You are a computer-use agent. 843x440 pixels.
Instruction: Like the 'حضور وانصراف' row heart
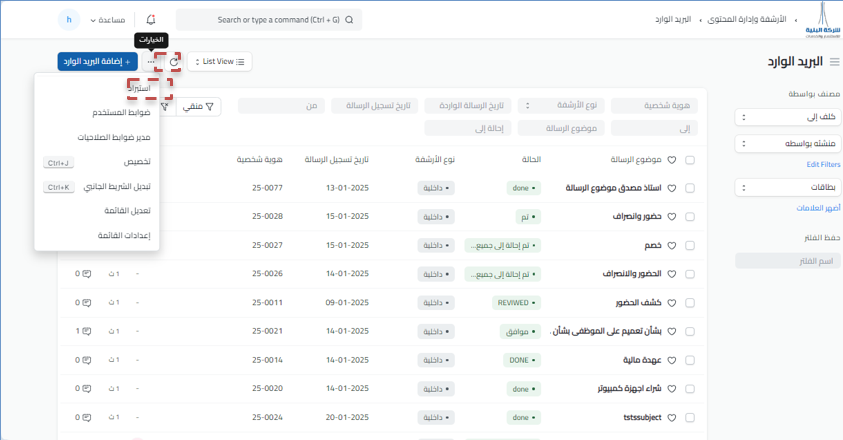pos(671,217)
